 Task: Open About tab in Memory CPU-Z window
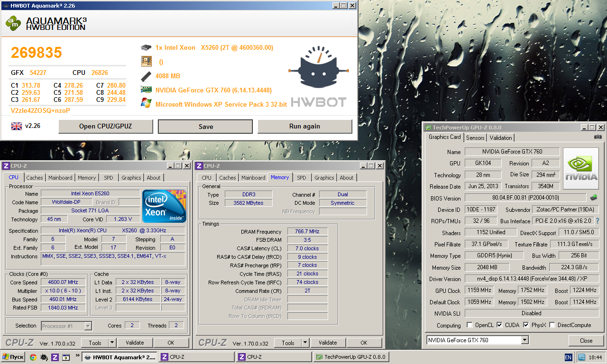[347, 178]
